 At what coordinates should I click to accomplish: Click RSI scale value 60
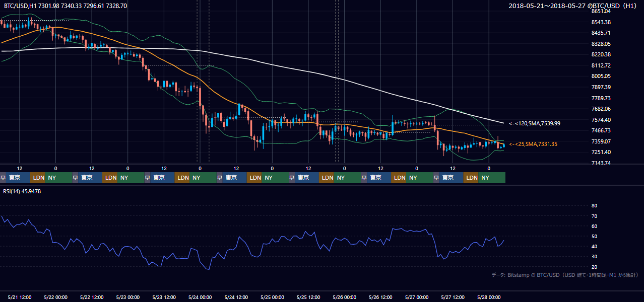(x=594, y=226)
